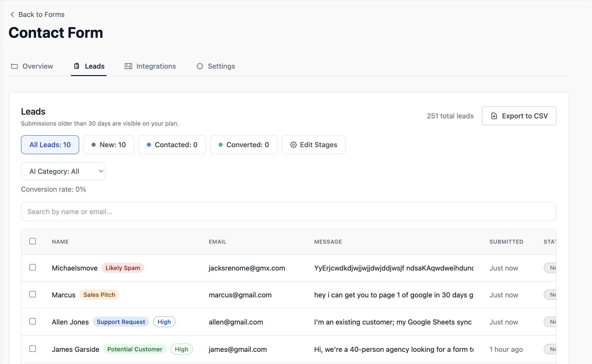Click message about 40-person agency
This screenshot has height=364, width=592.
(x=394, y=349)
